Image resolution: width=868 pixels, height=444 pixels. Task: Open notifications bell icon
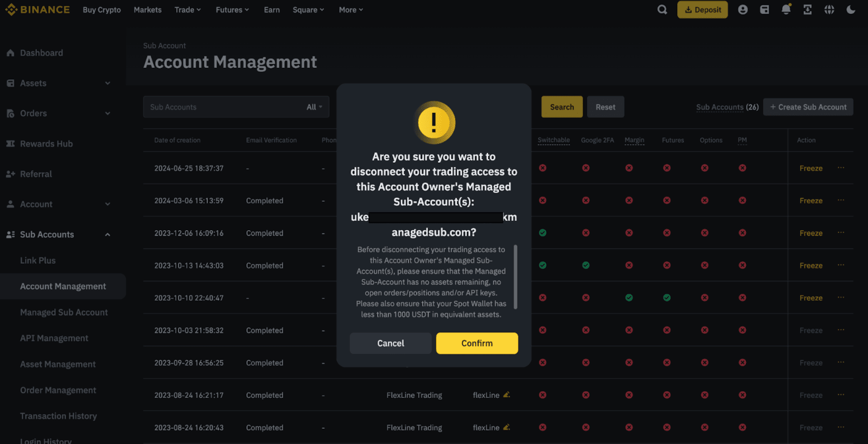(x=786, y=10)
